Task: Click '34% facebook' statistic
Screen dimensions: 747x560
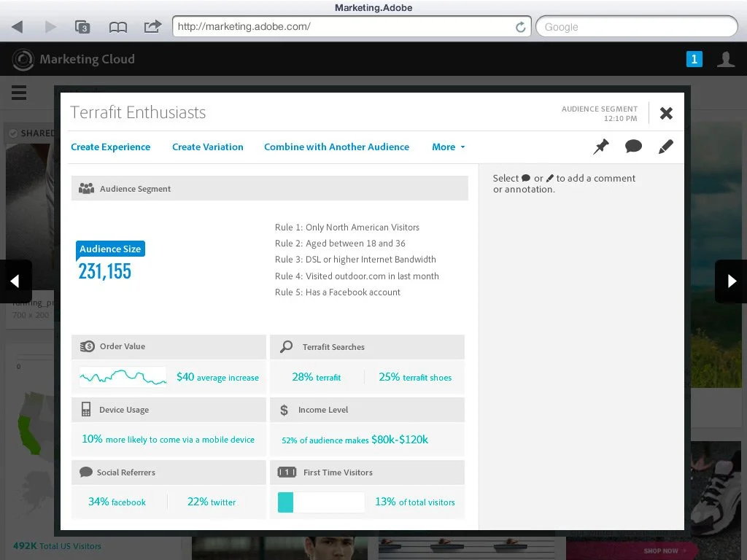Action: click(117, 502)
